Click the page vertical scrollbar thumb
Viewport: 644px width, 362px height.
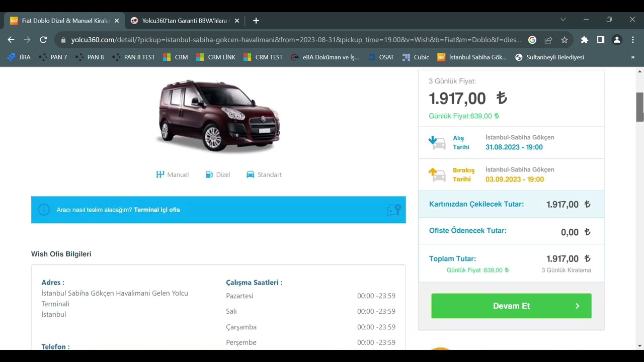pyautogui.click(x=640, y=107)
